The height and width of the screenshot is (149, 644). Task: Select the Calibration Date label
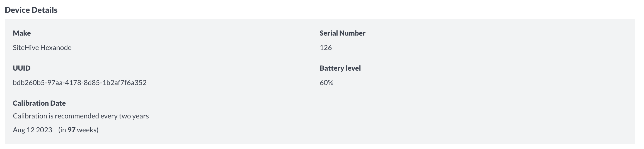coord(39,103)
